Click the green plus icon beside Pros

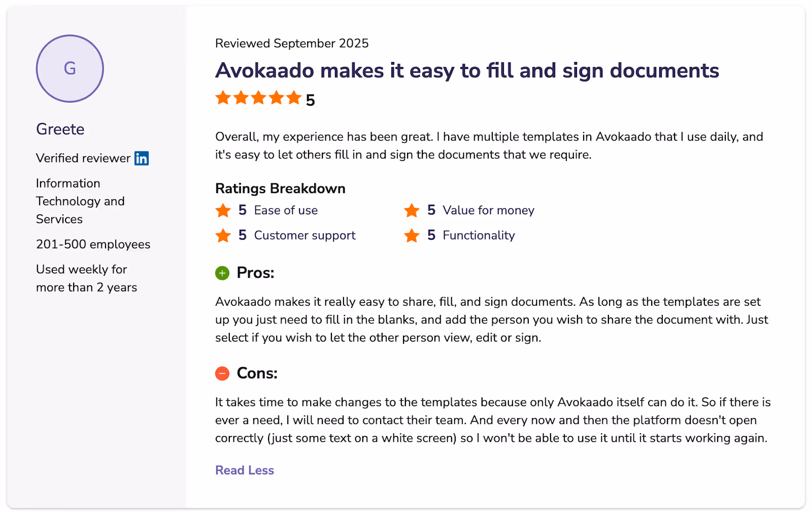pos(222,273)
